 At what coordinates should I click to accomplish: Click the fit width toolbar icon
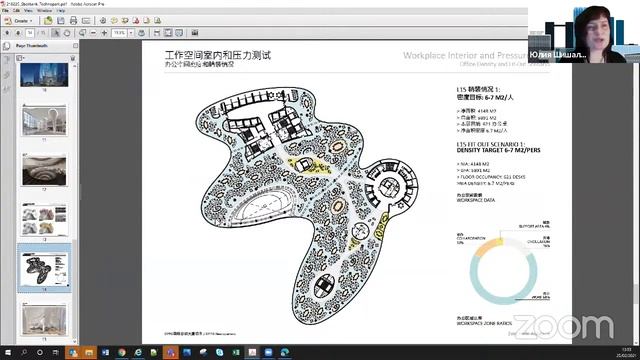pos(157,33)
